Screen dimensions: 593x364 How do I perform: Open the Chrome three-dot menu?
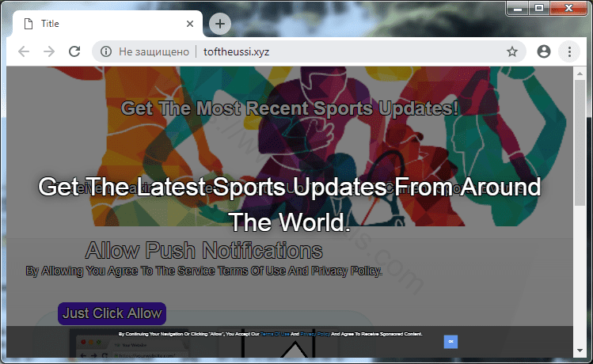568,51
